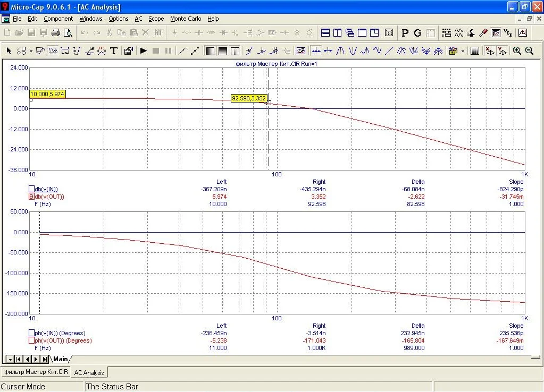The width and height of the screenshot is (544, 392).
Task: Click the Peak cursor function icon
Action: [x=340, y=51]
